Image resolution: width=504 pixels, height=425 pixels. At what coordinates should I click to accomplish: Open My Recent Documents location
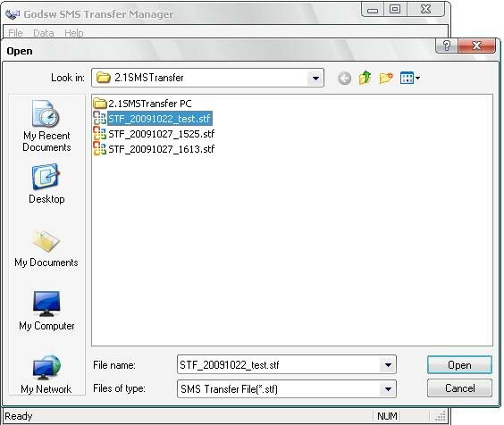(x=46, y=126)
